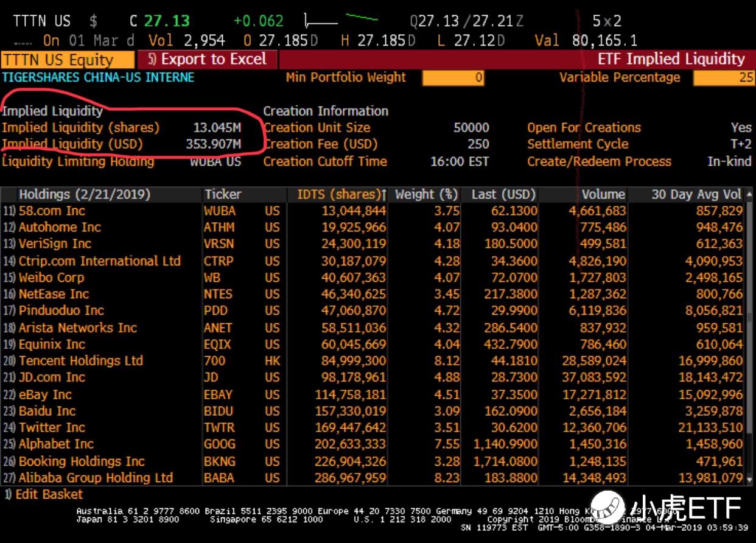The height and width of the screenshot is (543, 756).
Task: Click the Creation Unit Size value 50000
Action: pyautogui.click(x=471, y=128)
